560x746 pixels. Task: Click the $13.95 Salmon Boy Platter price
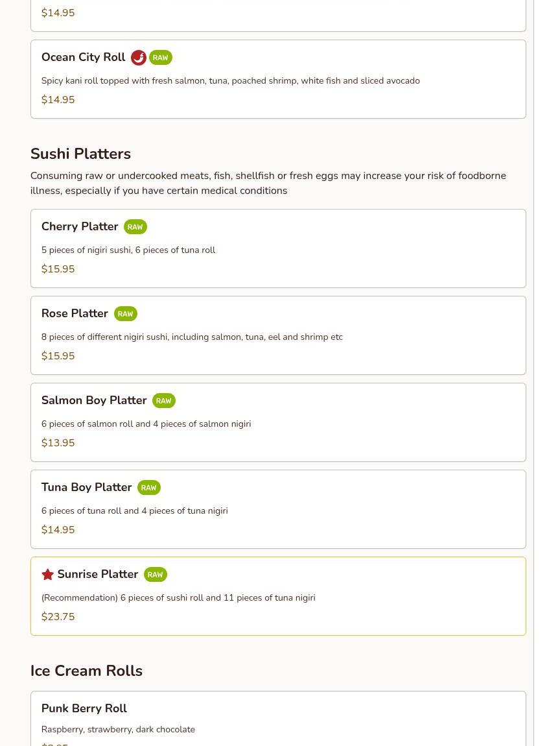tap(58, 443)
